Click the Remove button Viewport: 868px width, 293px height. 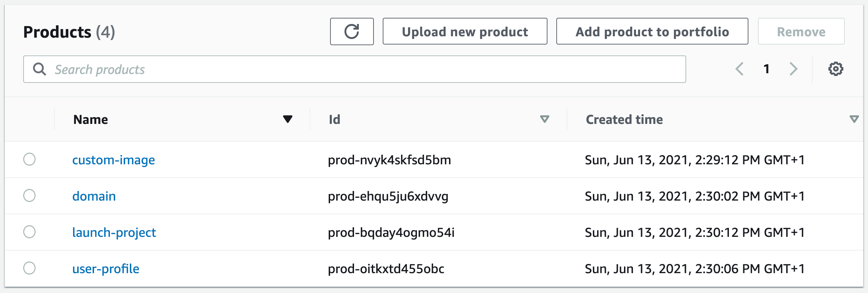click(x=801, y=31)
